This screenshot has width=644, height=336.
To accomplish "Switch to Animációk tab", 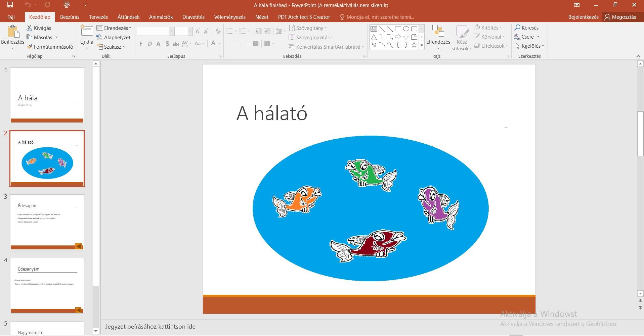I will click(161, 17).
